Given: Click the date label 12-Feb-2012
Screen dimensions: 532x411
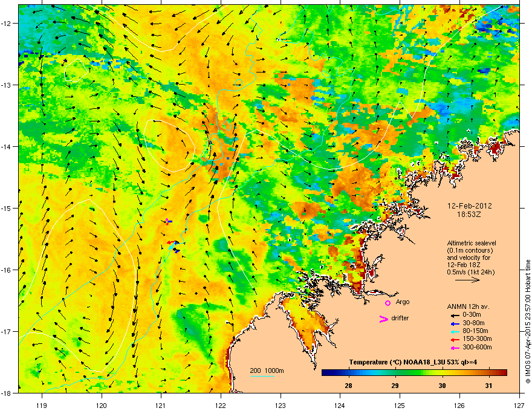Looking at the screenshot, I should pyautogui.click(x=470, y=206).
